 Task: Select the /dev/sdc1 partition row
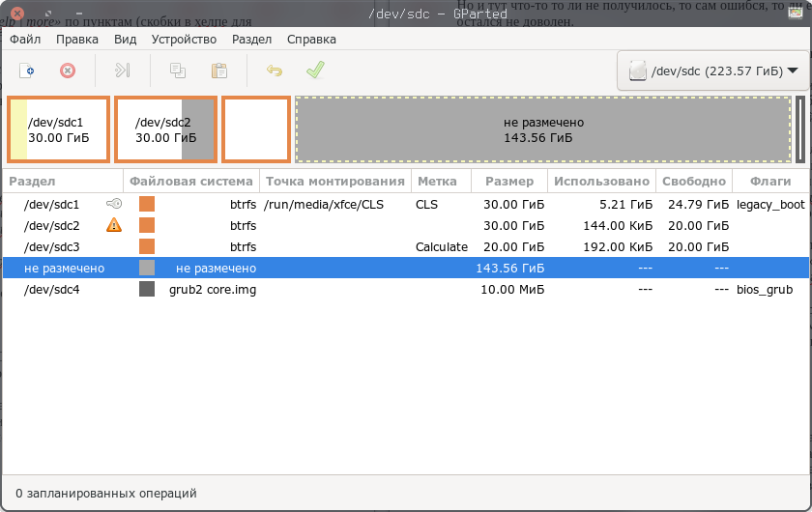coord(407,205)
